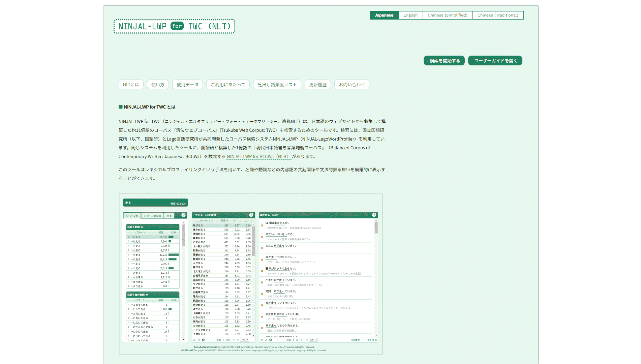641x364 pixels.
Task: Switch to Chinese (Simplified)
Action: [x=448, y=15]
